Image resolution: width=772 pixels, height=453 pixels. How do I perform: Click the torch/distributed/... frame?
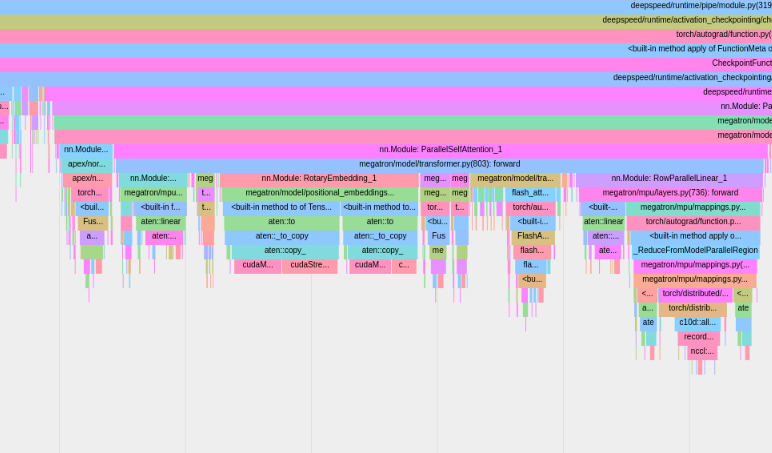tap(694, 294)
